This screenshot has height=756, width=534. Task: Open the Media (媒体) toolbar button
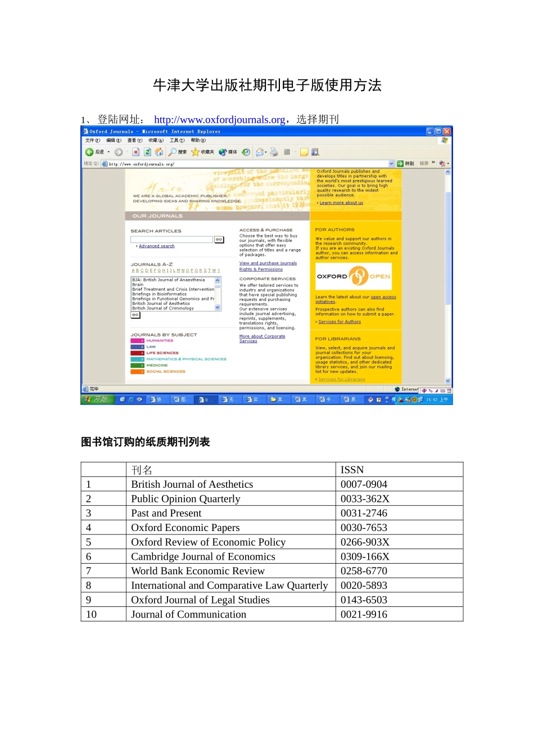coord(228,152)
